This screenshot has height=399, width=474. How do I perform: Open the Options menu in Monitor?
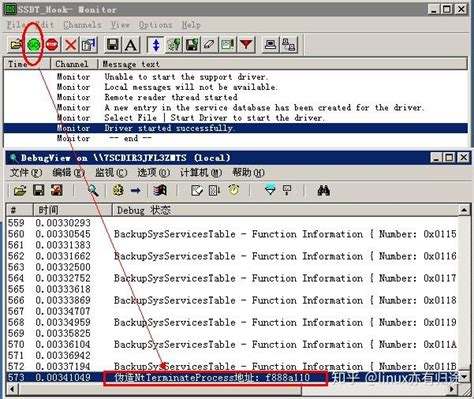point(155,25)
